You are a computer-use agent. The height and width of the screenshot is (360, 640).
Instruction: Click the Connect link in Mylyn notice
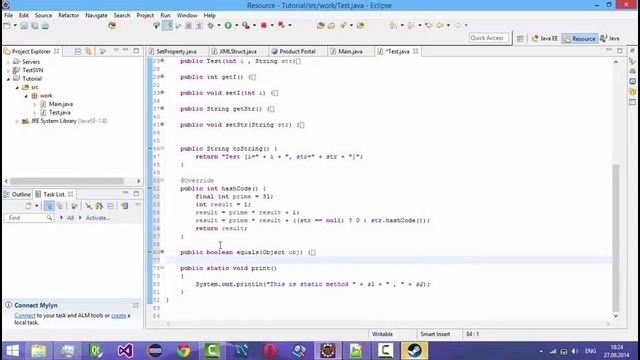[25, 316]
